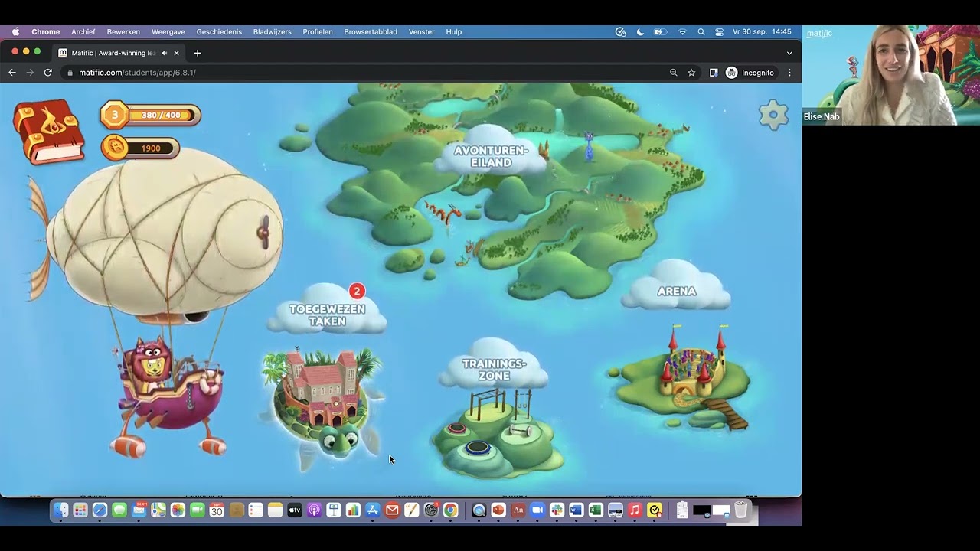Open Podcasts from the dock

point(314,510)
